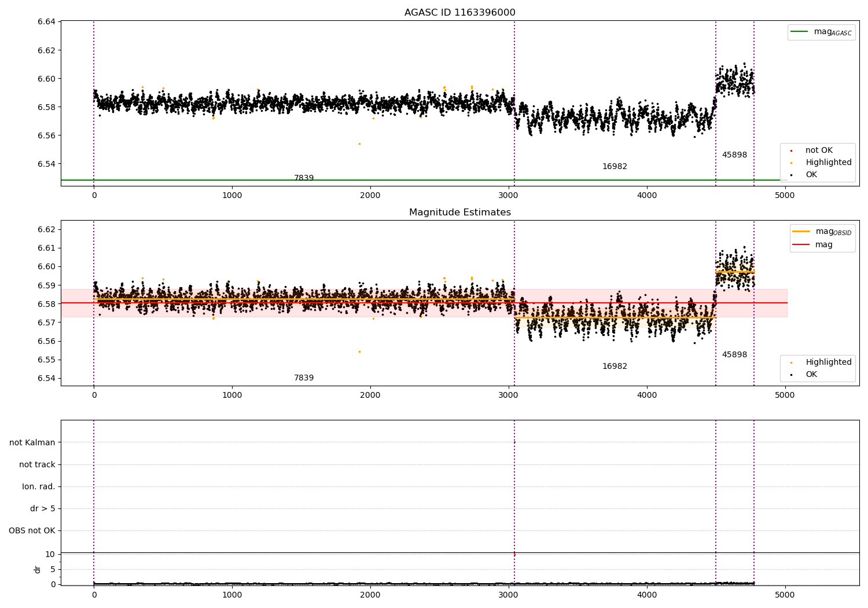Click the 6.59 tick on Magnitude Estimates axis

click(46, 285)
